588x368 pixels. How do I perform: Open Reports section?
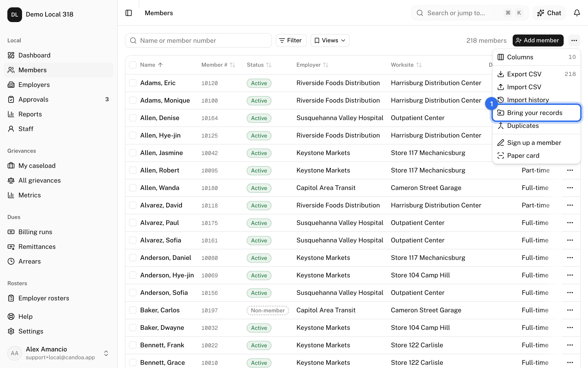58,114
